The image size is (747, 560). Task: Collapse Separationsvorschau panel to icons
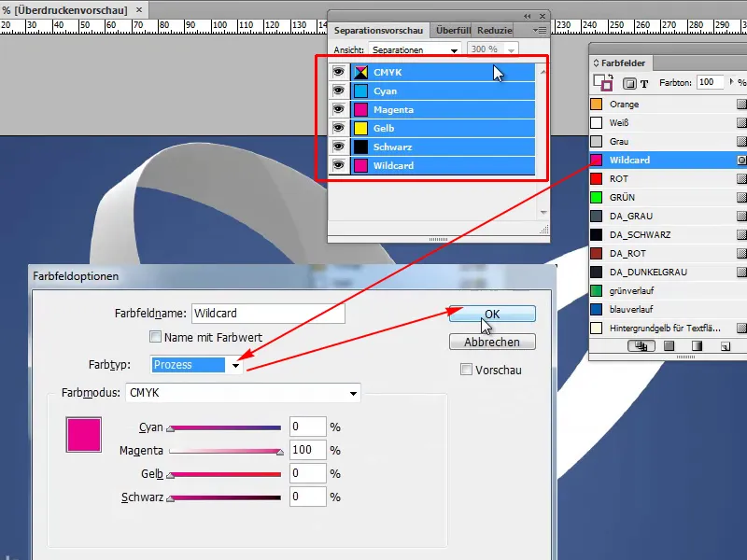527,16
